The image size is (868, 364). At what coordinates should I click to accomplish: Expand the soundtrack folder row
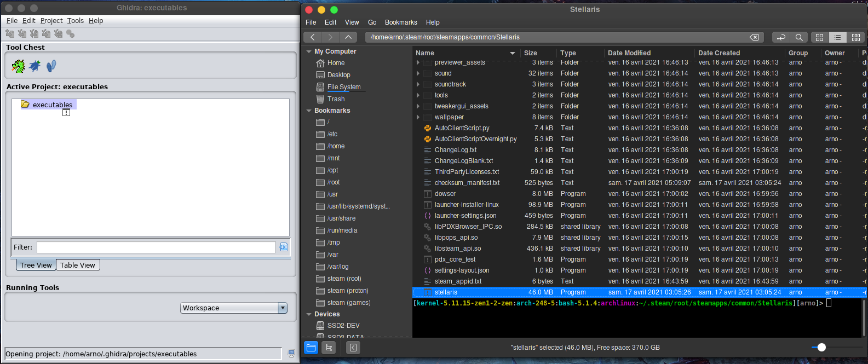click(x=418, y=84)
